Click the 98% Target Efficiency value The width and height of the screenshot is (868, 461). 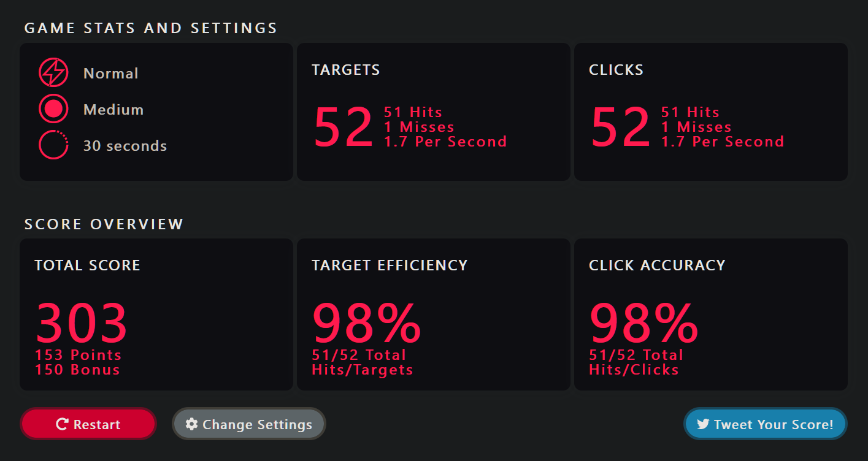(367, 323)
